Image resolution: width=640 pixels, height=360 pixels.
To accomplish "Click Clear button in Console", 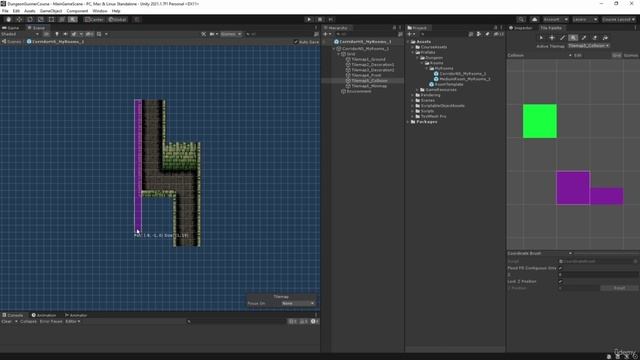I will (7, 322).
